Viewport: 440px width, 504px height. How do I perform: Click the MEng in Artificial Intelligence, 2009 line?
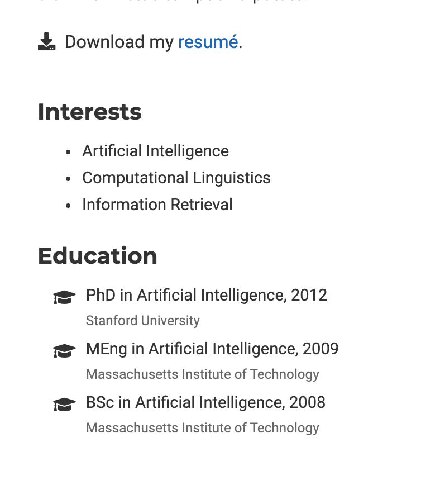[x=212, y=349]
